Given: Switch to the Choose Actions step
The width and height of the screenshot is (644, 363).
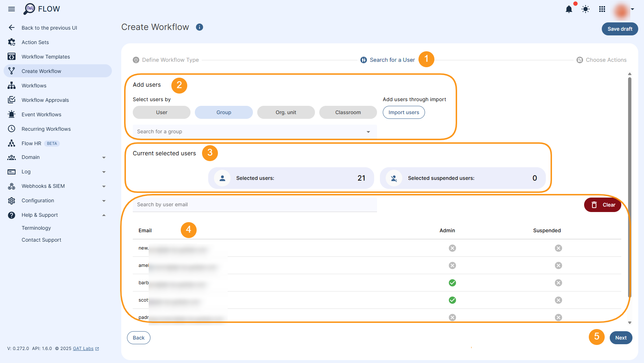Looking at the screenshot, I should 605,60.
